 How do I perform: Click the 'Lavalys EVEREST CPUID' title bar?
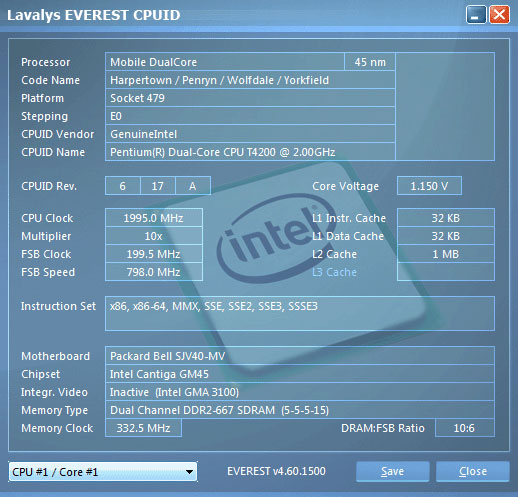pyautogui.click(x=94, y=15)
